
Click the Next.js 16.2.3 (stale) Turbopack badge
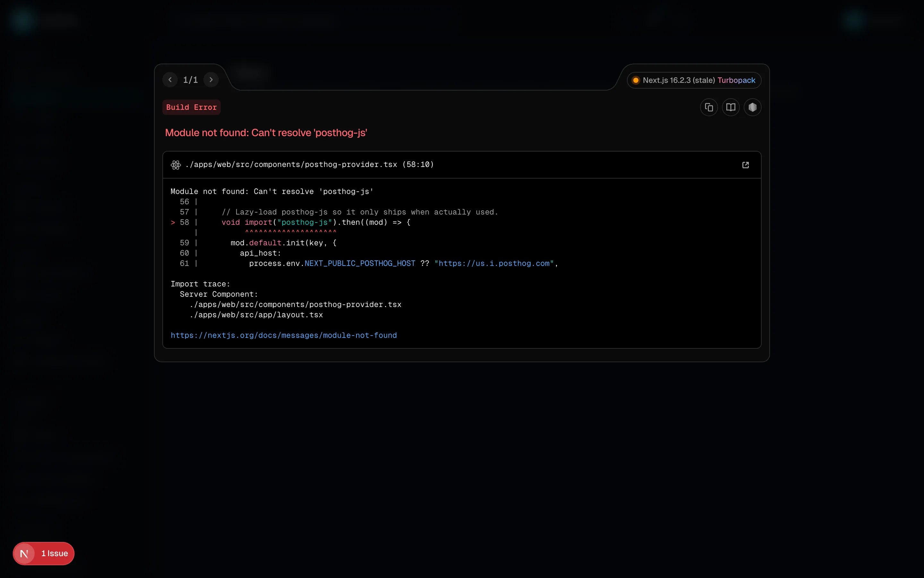click(x=694, y=80)
